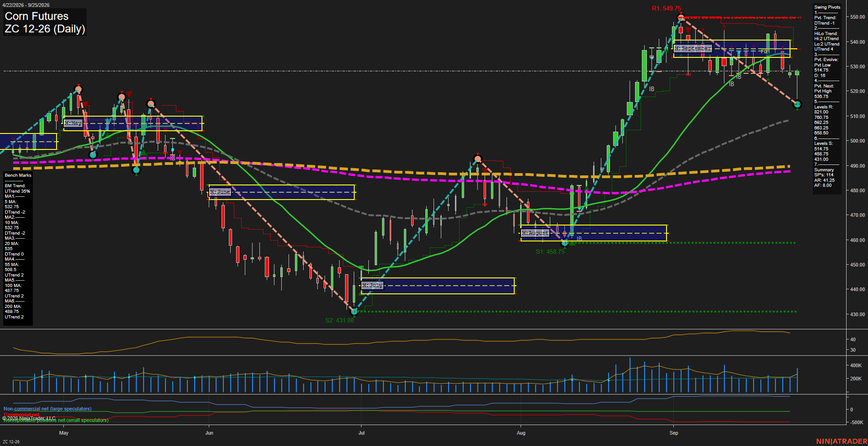Select the AR: 41.25 summary entry

point(824,180)
